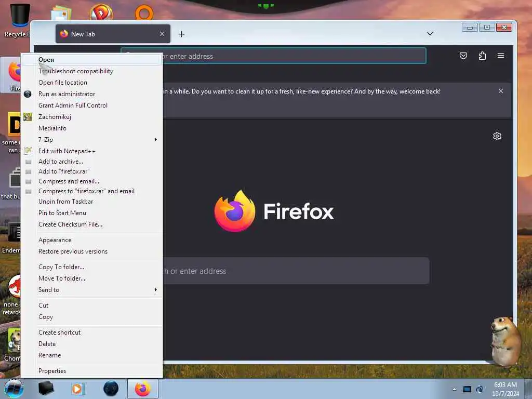Viewport: 532px width, 399px height.
Task: Choose Troubleshoot compatibility
Action: tap(91, 71)
